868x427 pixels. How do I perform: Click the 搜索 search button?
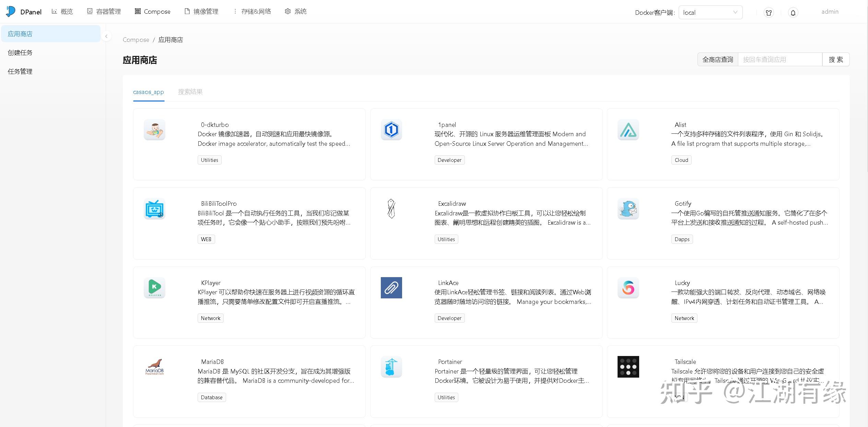[836, 59]
